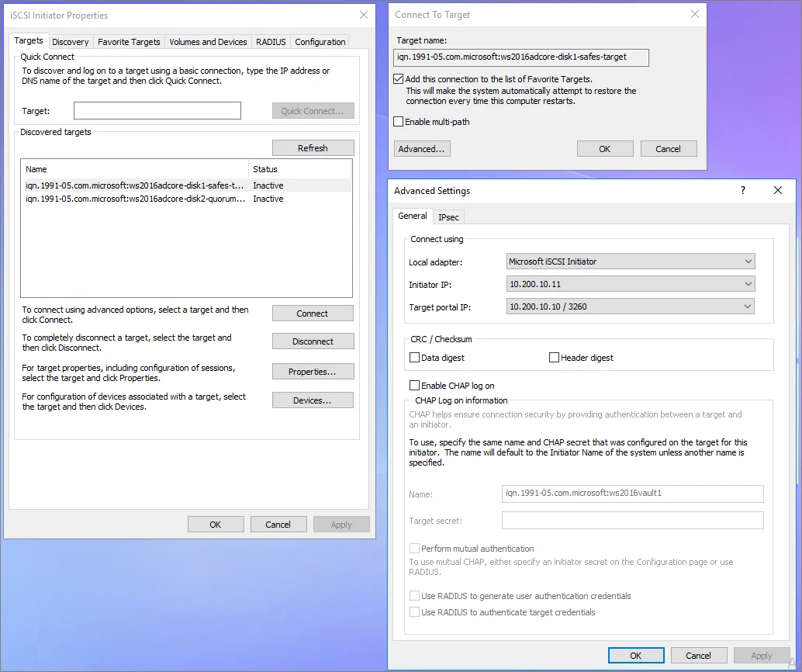This screenshot has height=672, width=802.
Task: Enable the Header digest checkbox
Action: pos(554,358)
